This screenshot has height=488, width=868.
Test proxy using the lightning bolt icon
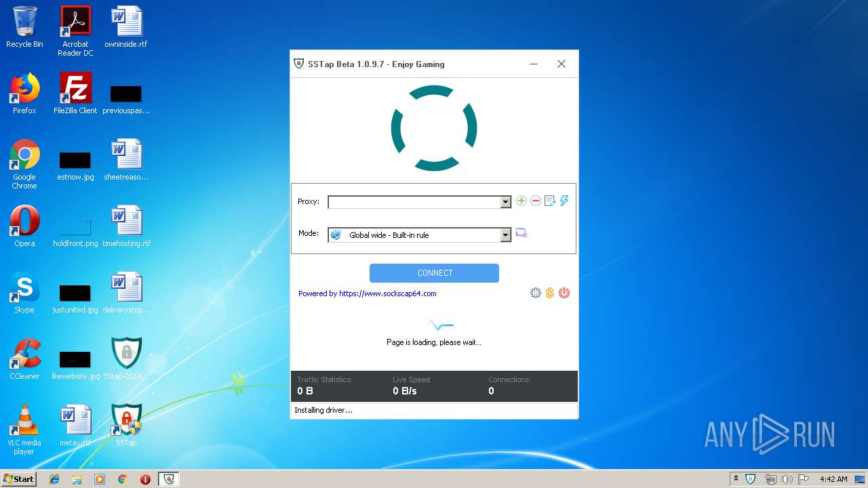pyautogui.click(x=564, y=201)
